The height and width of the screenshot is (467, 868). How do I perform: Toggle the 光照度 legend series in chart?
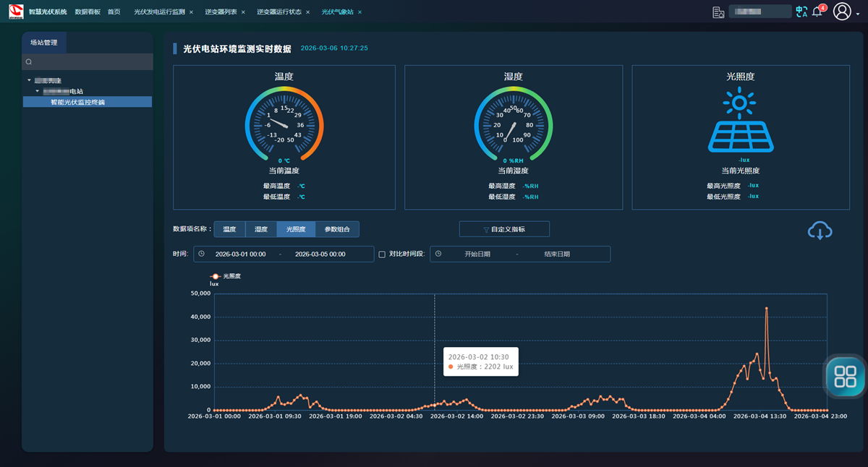[216, 276]
